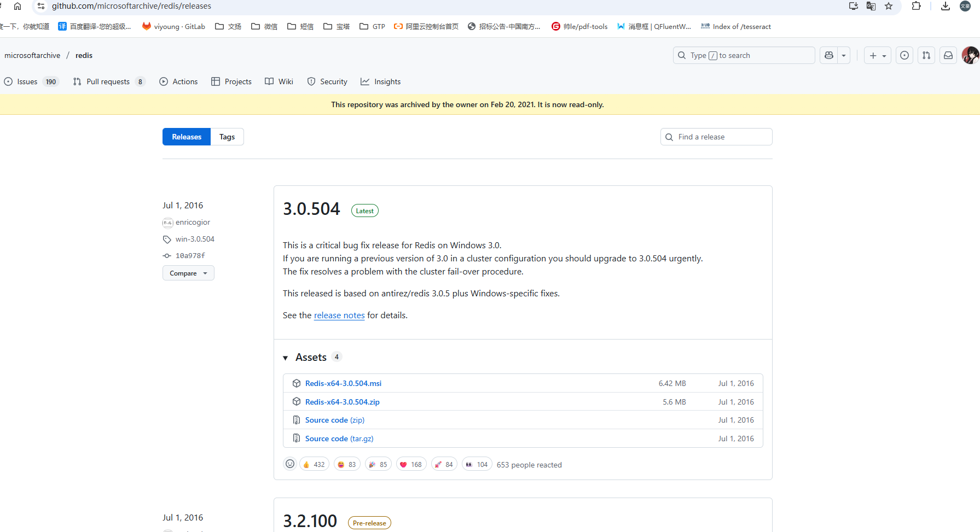Click the GitHub search field

[x=744, y=55]
